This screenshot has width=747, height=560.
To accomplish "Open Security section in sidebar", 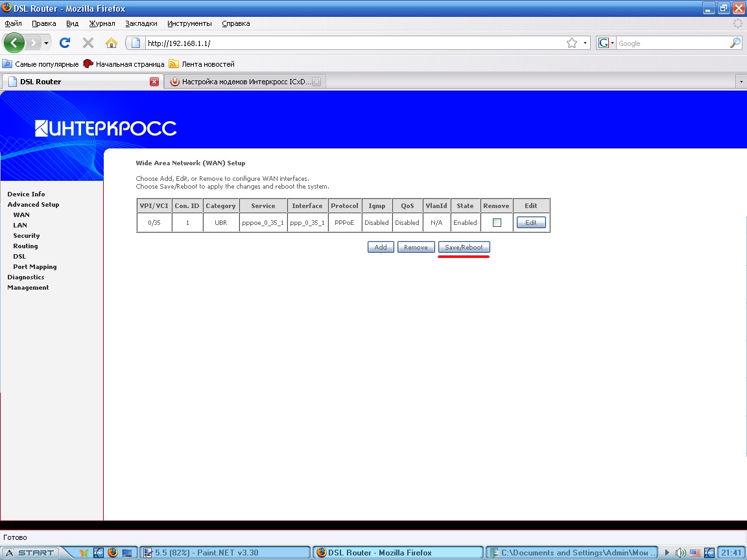I will click(x=26, y=236).
